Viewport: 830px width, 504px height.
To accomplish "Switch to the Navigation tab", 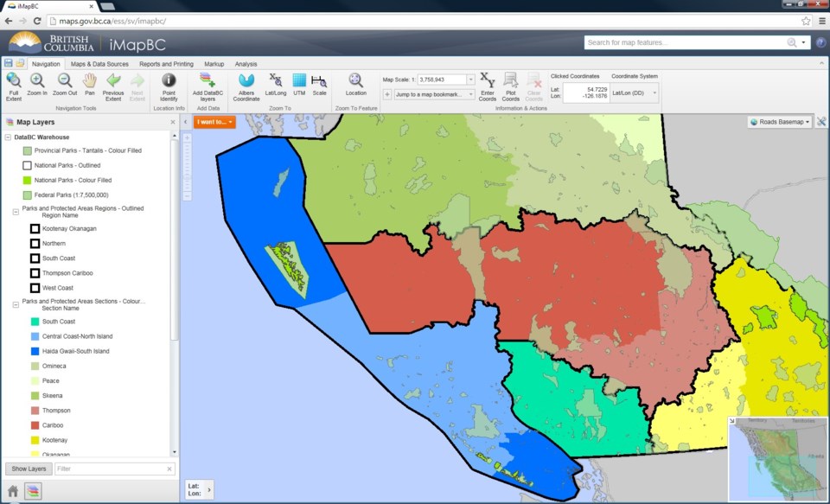I will tap(46, 64).
